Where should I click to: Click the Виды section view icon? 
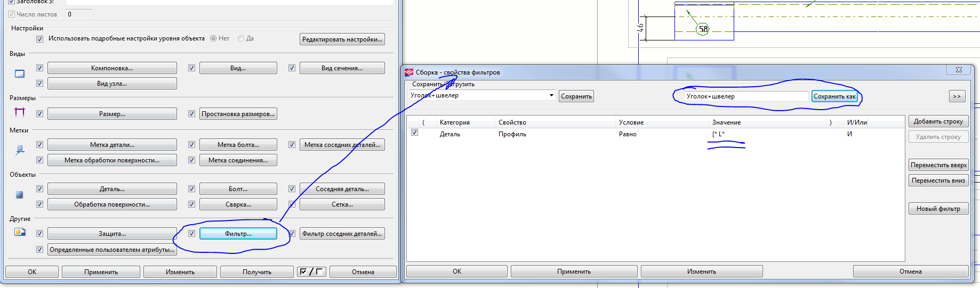(x=20, y=74)
